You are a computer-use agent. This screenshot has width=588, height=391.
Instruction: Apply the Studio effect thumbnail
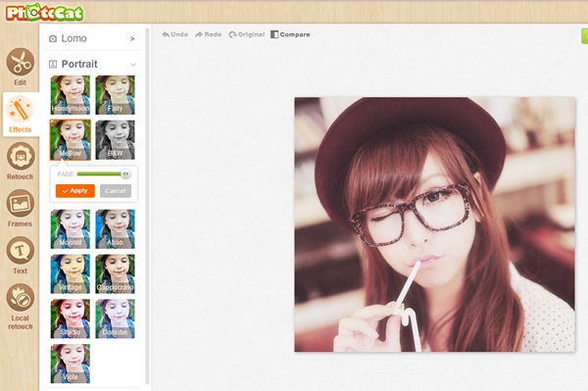[71, 318]
